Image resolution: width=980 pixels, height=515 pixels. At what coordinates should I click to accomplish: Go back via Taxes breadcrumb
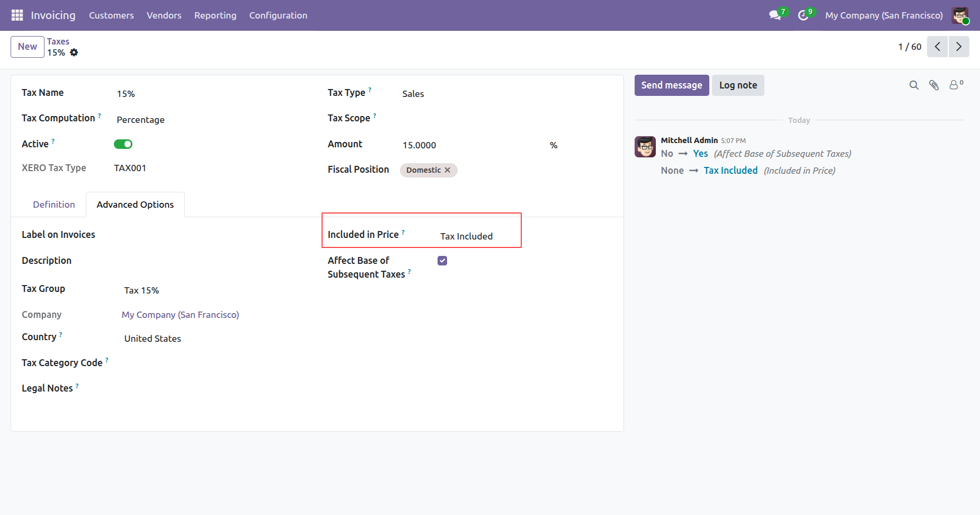pyautogui.click(x=58, y=41)
